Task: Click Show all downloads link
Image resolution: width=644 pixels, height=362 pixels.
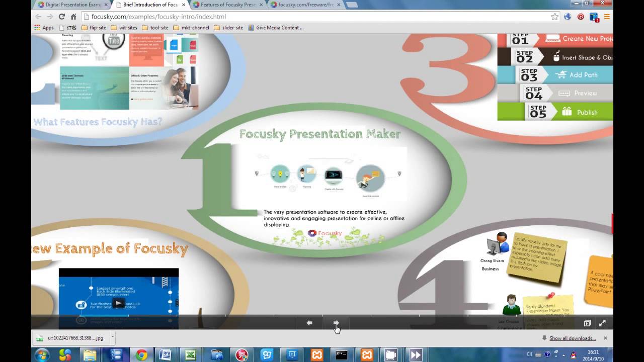Action: (572, 338)
